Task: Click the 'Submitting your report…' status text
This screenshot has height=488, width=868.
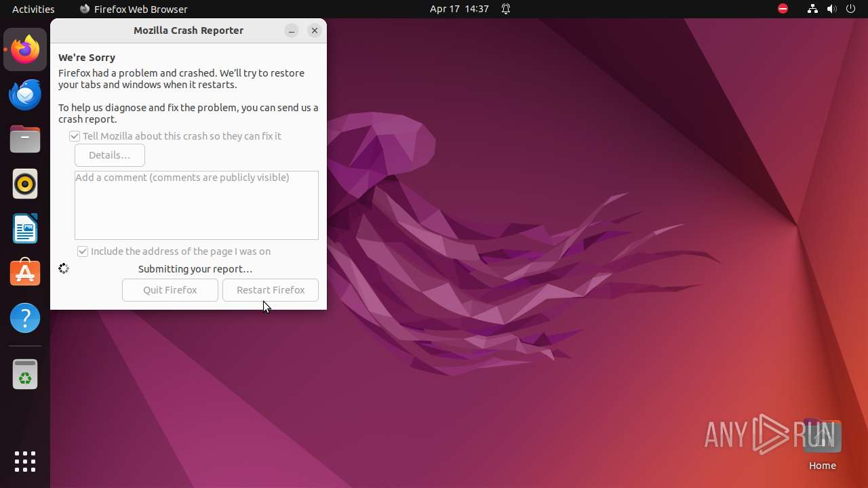Action: [x=195, y=269]
